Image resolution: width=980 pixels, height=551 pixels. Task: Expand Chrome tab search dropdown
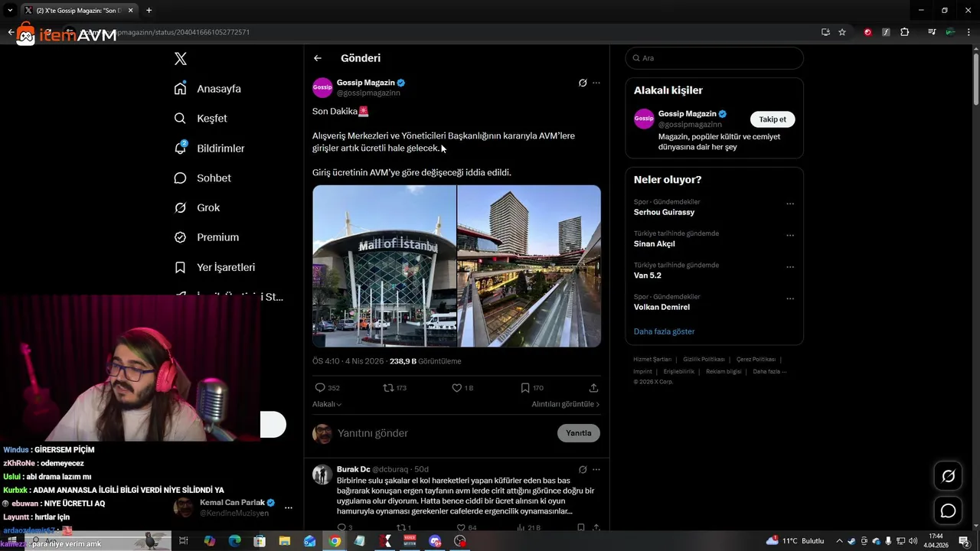point(10,11)
